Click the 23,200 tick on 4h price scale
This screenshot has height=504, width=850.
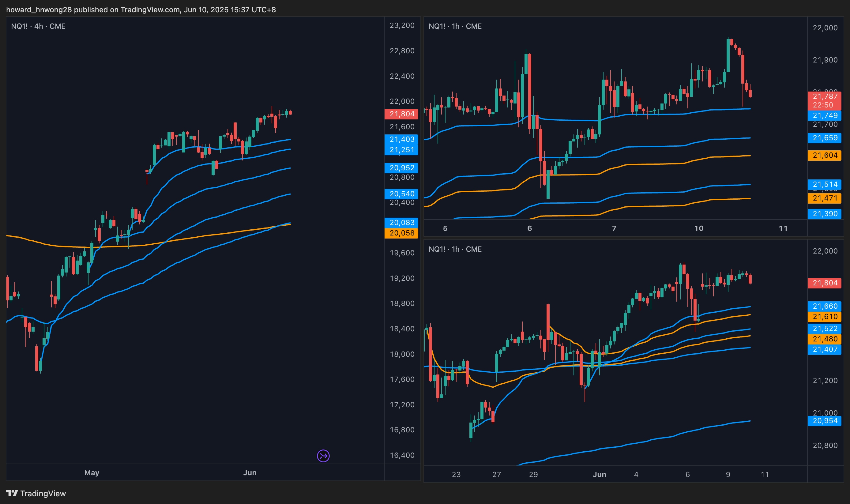point(402,25)
